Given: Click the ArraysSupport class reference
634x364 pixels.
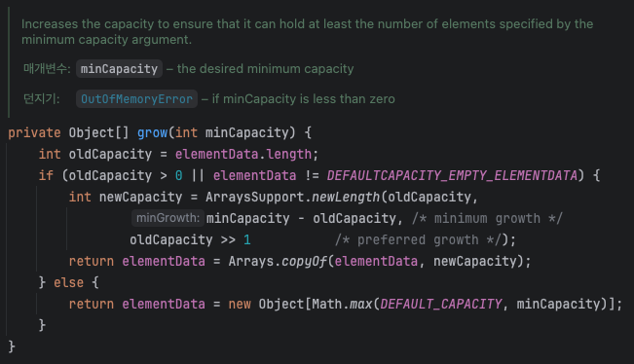Looking at the screenshot, I should [x=255, y=197].
